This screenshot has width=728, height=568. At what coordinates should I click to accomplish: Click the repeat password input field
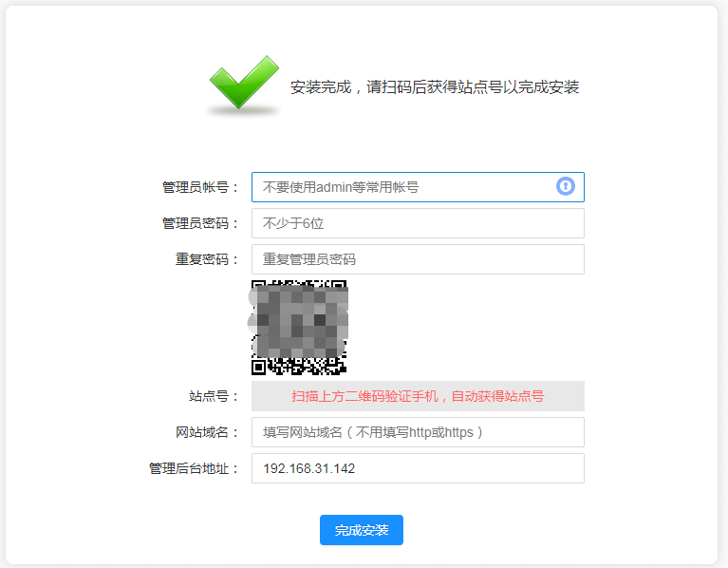(418, 259)
